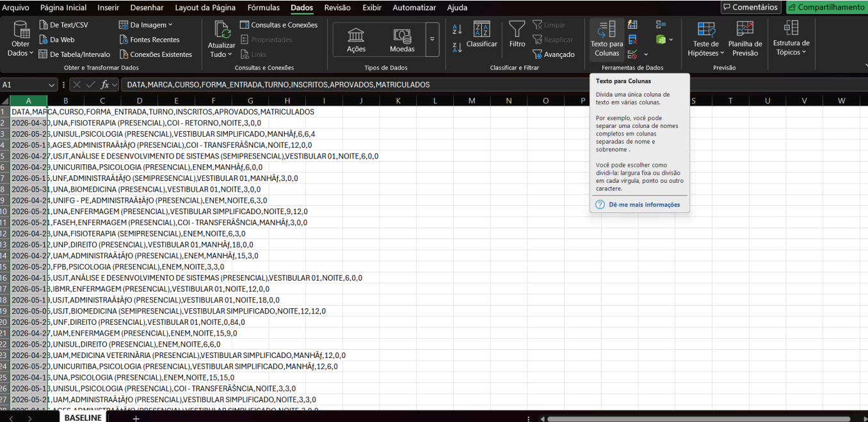Image resolution: width=868 pixels, height=422 pixels.
Task: Click the Remove Duplicates icon
Action: coord(632,40)
